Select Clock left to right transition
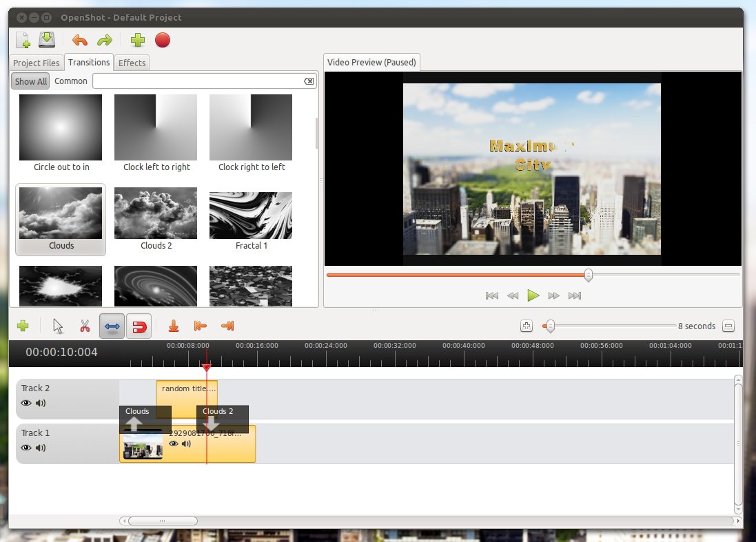 (156, 133)
